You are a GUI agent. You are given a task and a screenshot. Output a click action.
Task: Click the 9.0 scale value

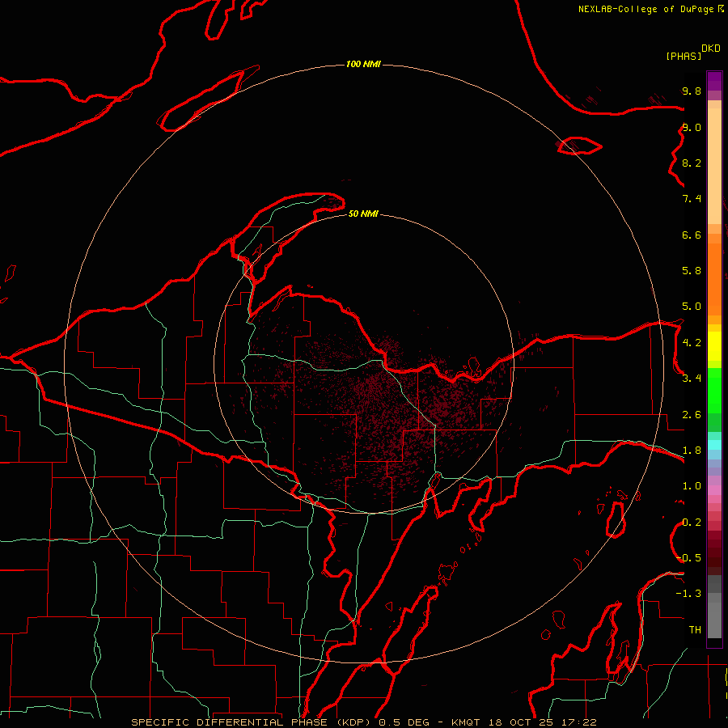tap(692, 127)
